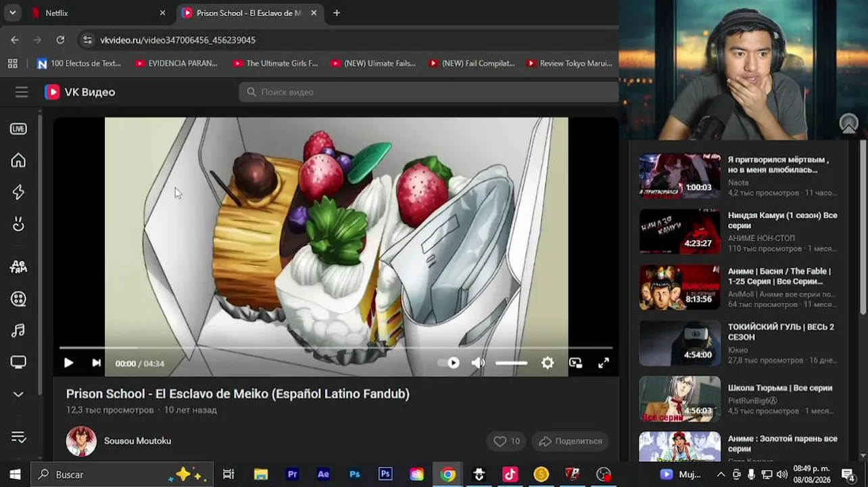This screenshot has height=487, width=868.
Task: Go to the VK Видео home logo
Action: point(80,92)
